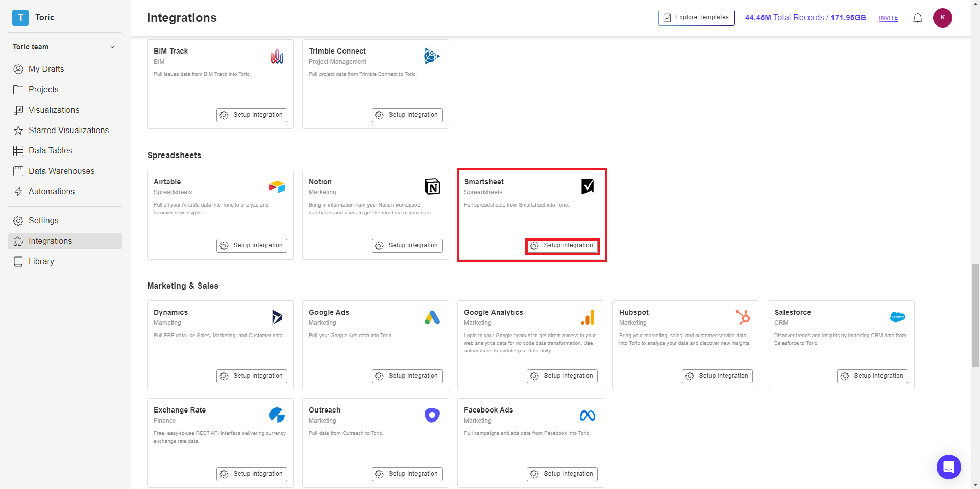Click the Hubspot card title
This screenshot has width=980, height=489.
point(634,313)
